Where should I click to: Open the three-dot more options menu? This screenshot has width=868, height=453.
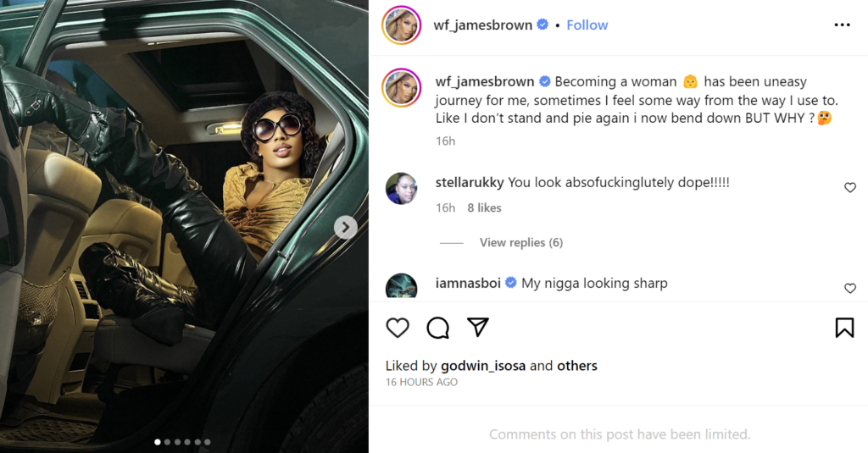pos(842,25)
